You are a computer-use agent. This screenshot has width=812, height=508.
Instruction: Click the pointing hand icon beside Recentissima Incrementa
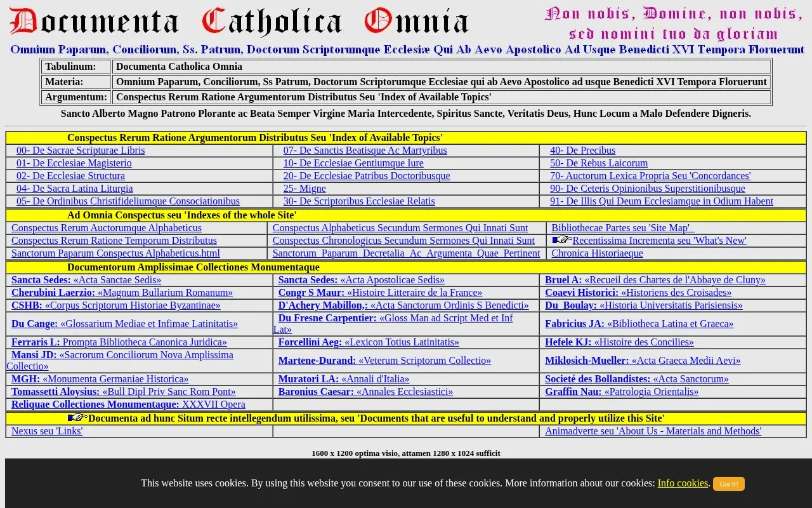pos(561,240)
